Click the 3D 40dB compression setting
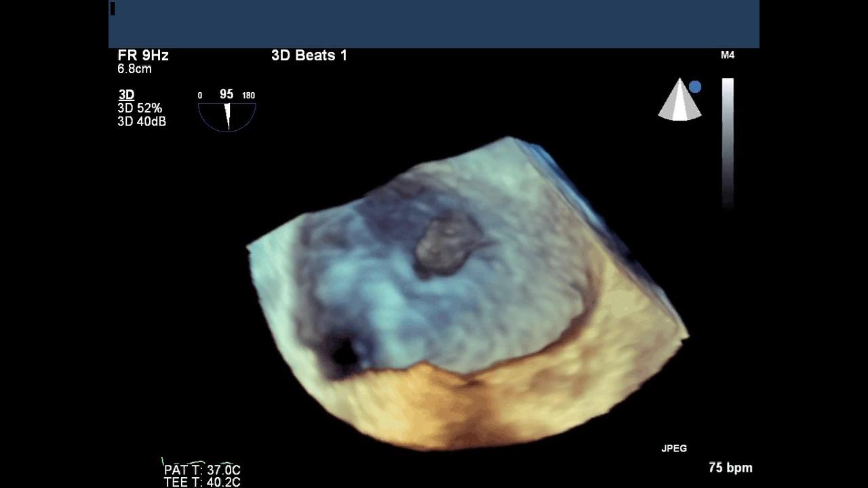868x488 pixels. pos(142,122)
